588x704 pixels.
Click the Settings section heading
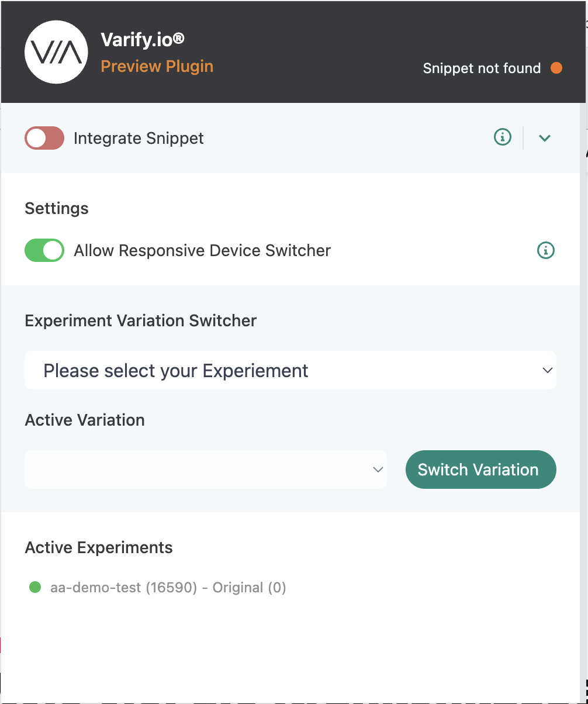click(57, 209)
